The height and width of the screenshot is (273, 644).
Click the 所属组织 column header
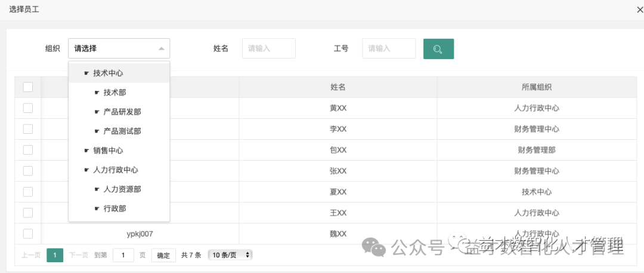point(537,87)
